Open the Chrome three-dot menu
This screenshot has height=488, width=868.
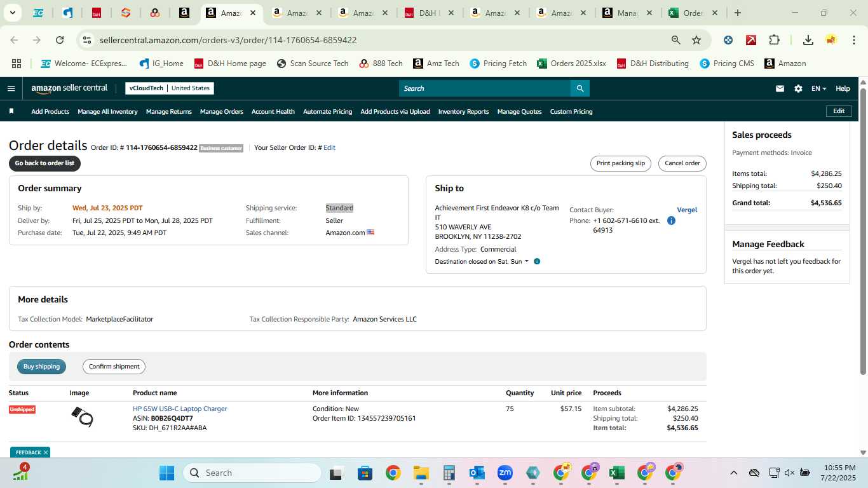click(x=853, y=40)
